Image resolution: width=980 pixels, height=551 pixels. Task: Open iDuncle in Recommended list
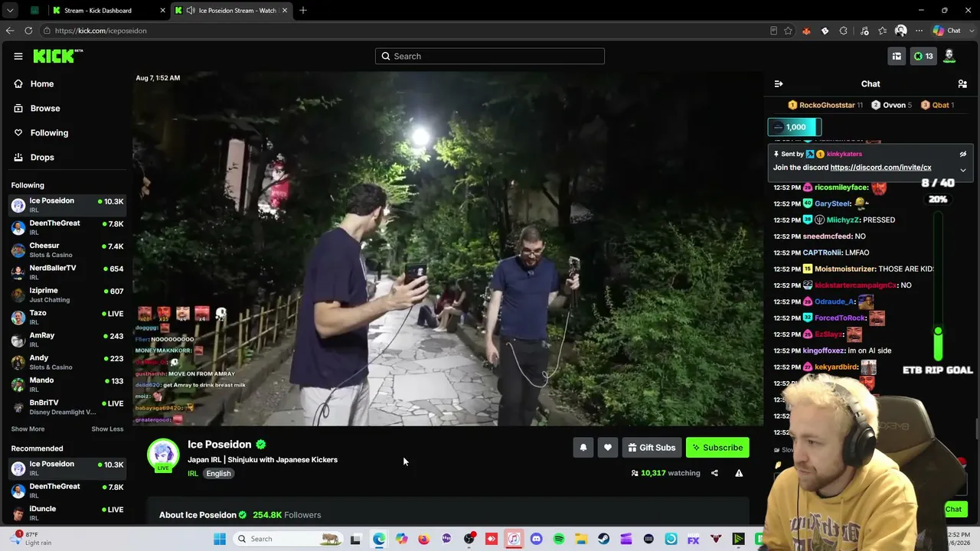[67, 513]
